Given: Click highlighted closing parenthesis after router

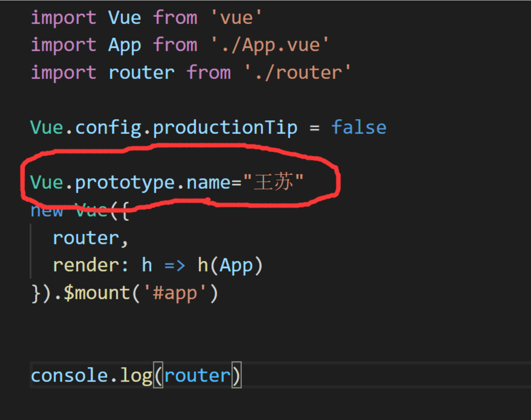Looking at the screenshot, I should (x=236, y=375).
